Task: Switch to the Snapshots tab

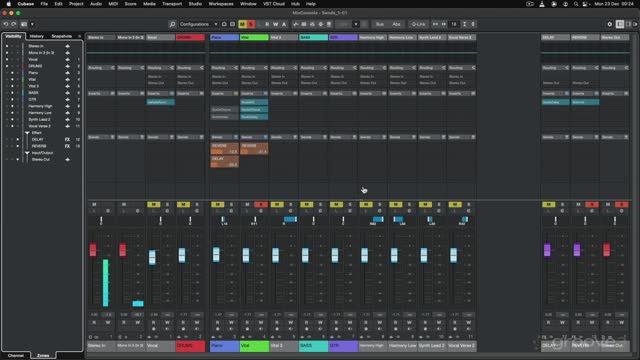Action: tap(62, 36)
